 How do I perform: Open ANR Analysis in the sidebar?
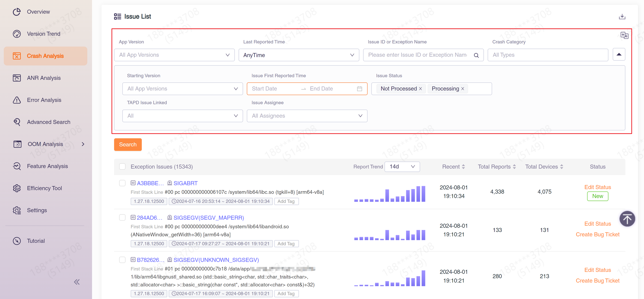pos(44,78)
